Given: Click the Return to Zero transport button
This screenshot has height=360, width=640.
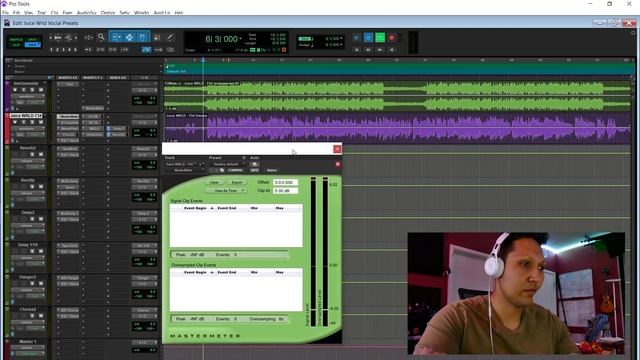Looking at the screenshot, I should (x=357, y=50).
